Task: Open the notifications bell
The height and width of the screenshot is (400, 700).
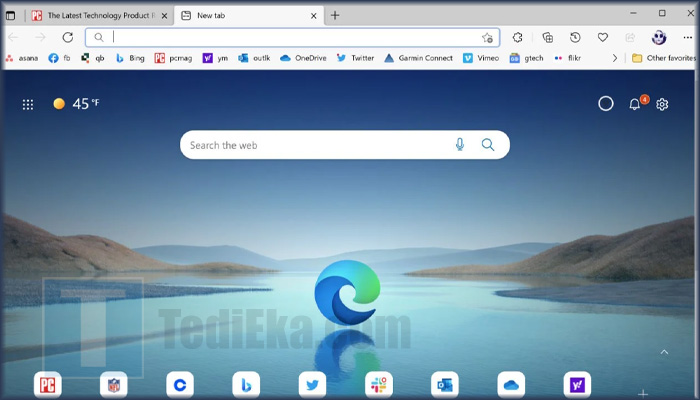Action: click(x=634, y=104)
